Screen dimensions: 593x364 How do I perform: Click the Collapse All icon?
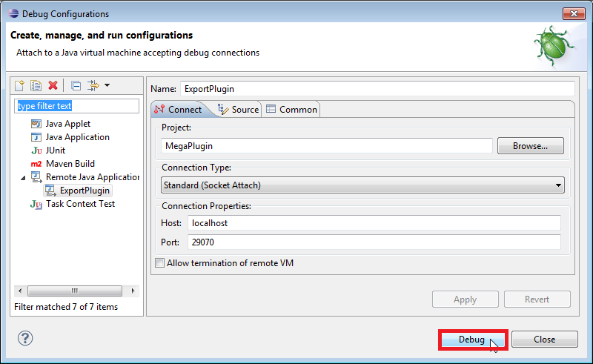[76, 86]
